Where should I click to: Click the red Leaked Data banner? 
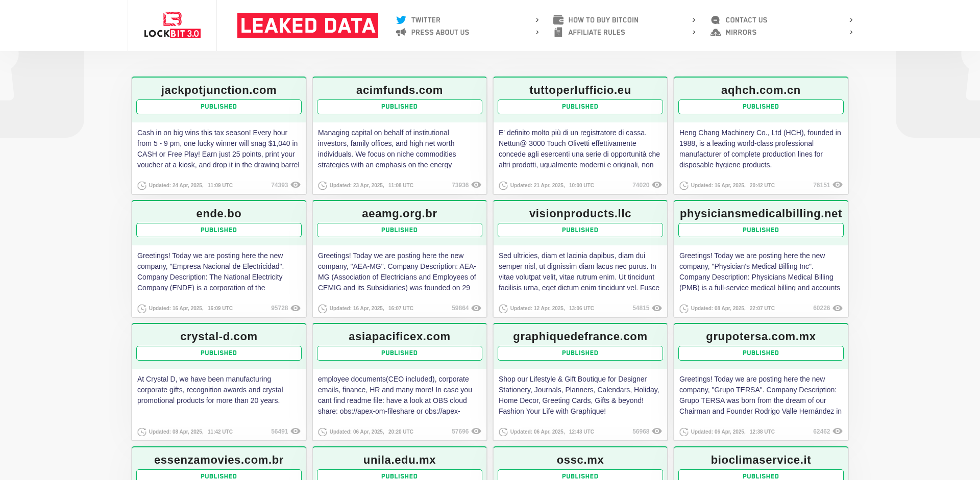tap(308, 26)
